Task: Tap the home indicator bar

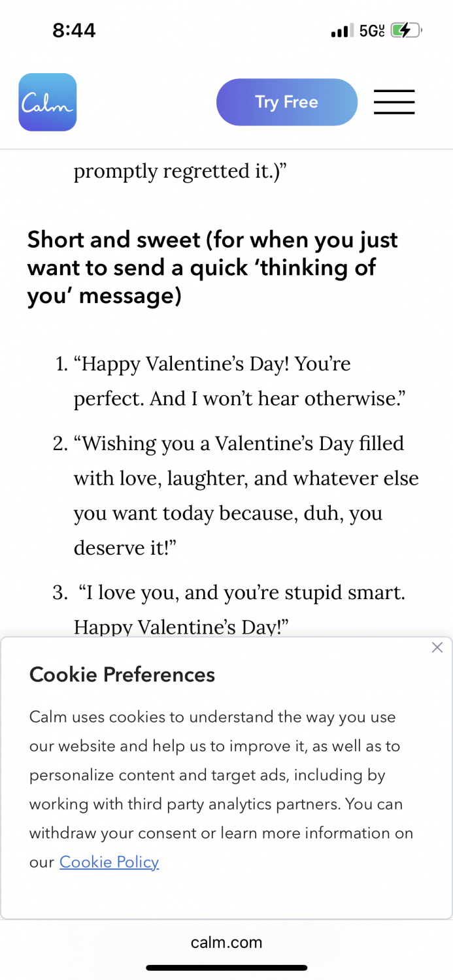Action: pos(226,968)
